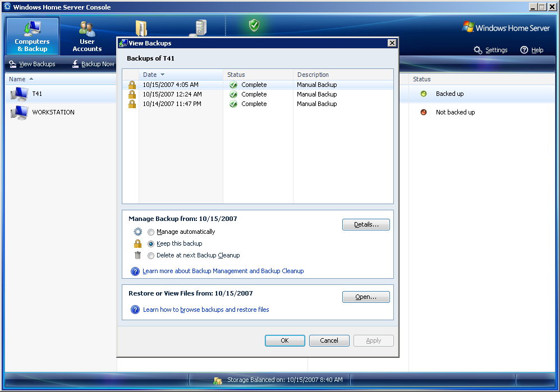The width and height of the screenshot is (560, 392).
Task: Close the View Backups dialog
Action: [x=392, y=43]
